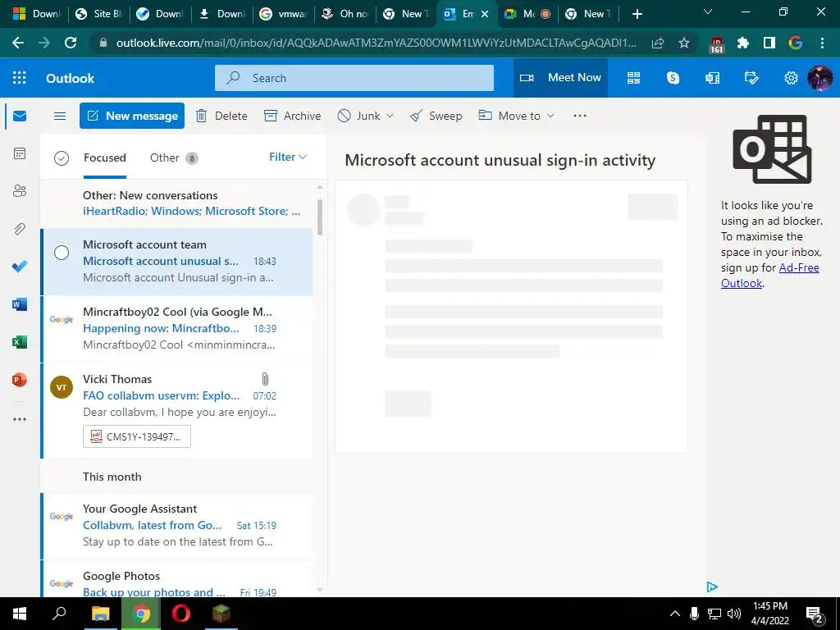Image resolution: width=840 pixels, height=630 pixels.
Task: Open Skype from the header
Action: pos(673,78)
